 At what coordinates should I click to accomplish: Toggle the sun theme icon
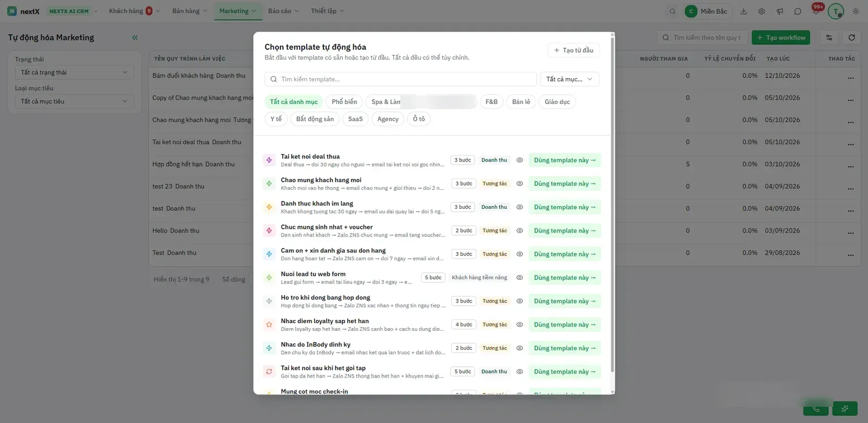point(856,11)
